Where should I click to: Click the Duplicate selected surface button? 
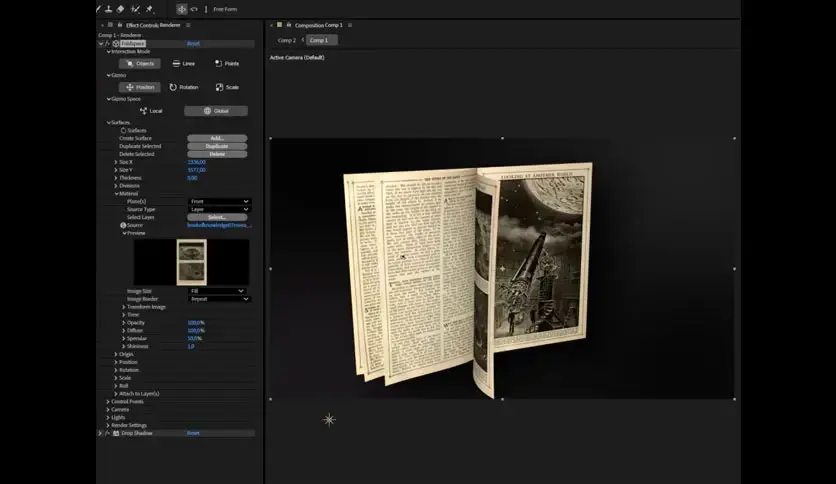click(x=217, y=147)
